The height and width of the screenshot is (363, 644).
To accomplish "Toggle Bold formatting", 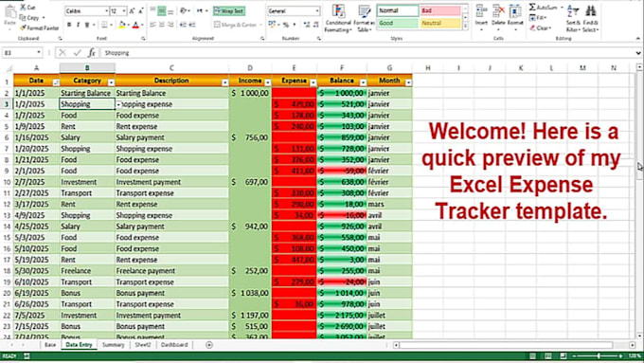I will pyautogui.click(x=69, y=25).
